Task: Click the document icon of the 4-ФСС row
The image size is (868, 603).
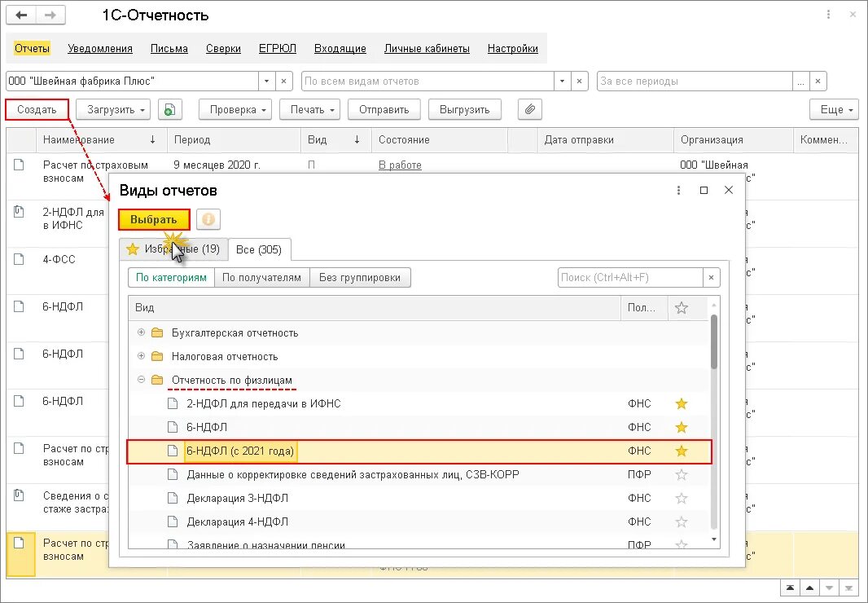Action: [x=20, y=259]
